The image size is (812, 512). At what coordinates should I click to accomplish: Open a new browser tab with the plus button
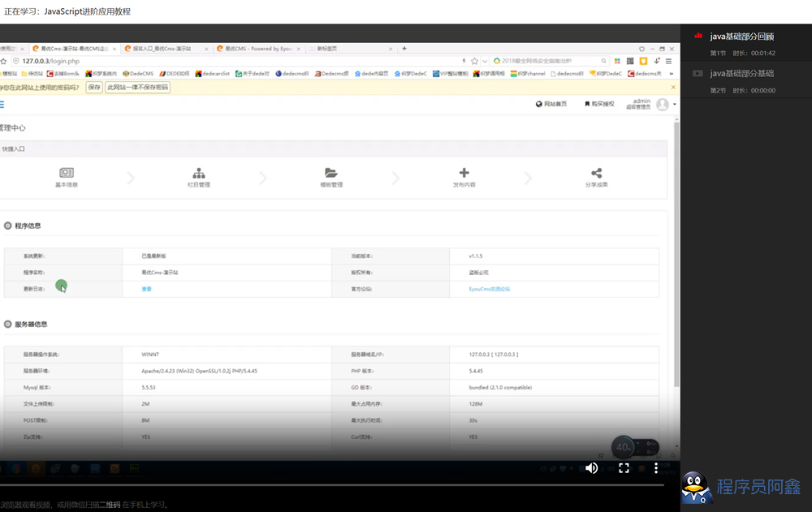[404, 49]
